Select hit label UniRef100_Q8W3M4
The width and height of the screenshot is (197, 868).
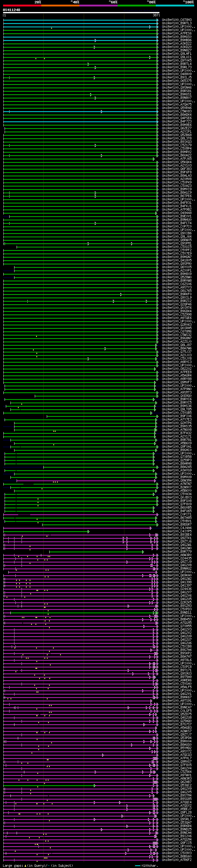[x=177, y=481]
